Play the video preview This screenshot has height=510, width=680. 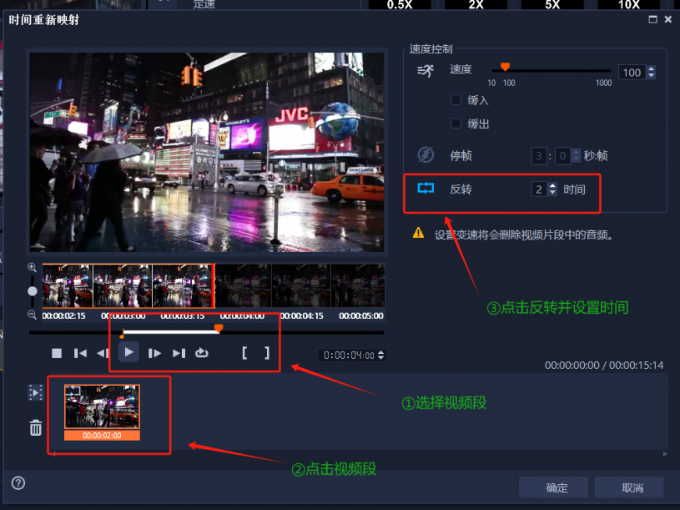pos(128,352)
